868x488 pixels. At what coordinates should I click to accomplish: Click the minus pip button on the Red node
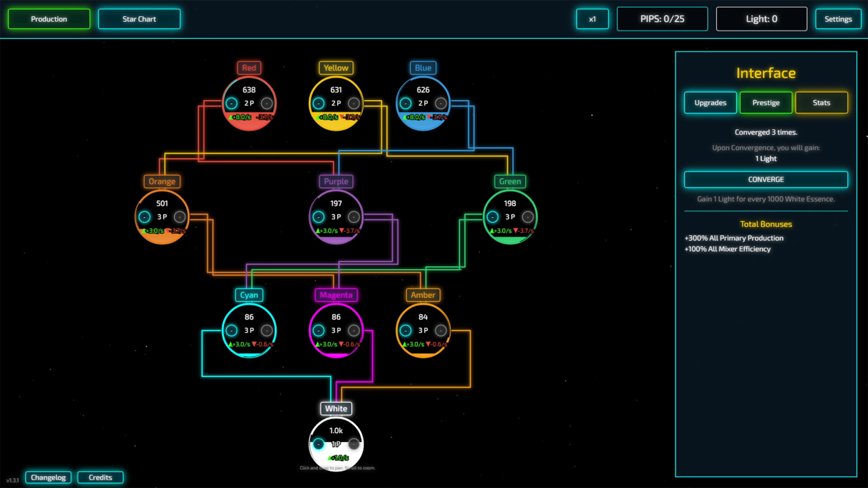(x=231, y=103)
